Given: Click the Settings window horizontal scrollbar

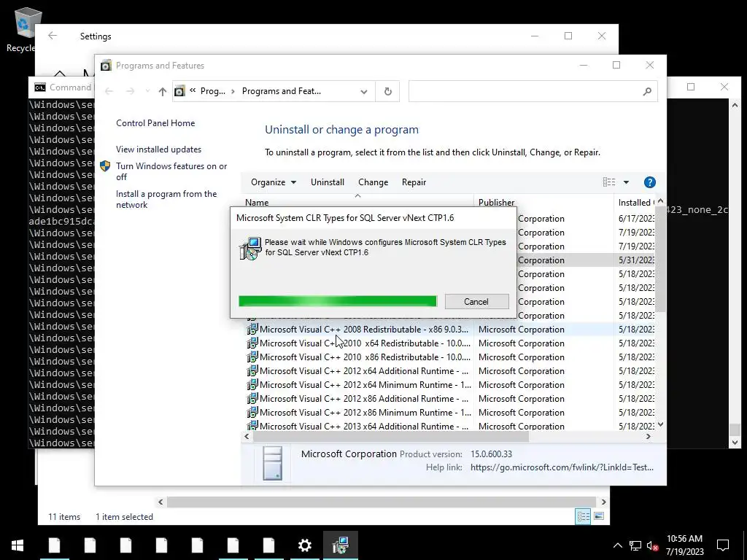Looking at the screenshot, I should pos(381,502).
